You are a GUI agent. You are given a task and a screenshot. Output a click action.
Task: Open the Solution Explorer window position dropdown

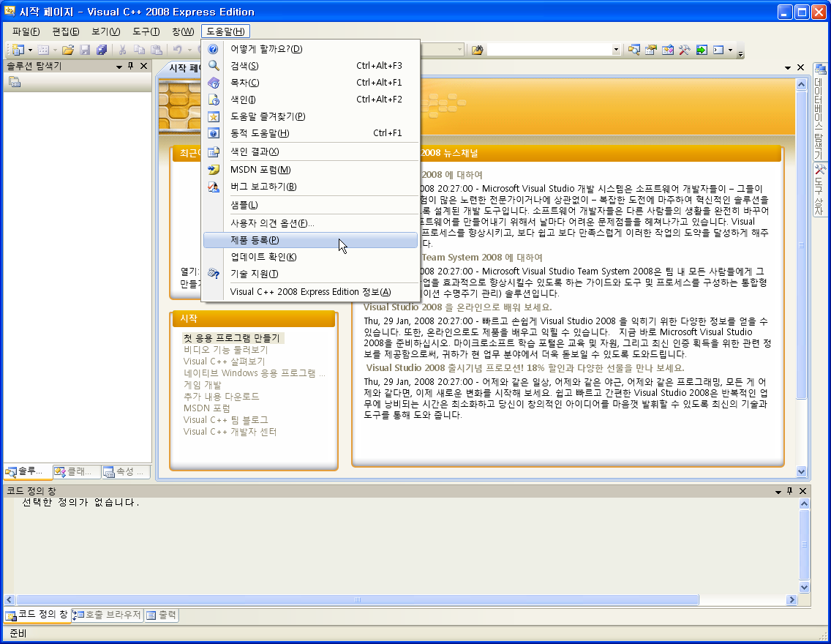119,67
